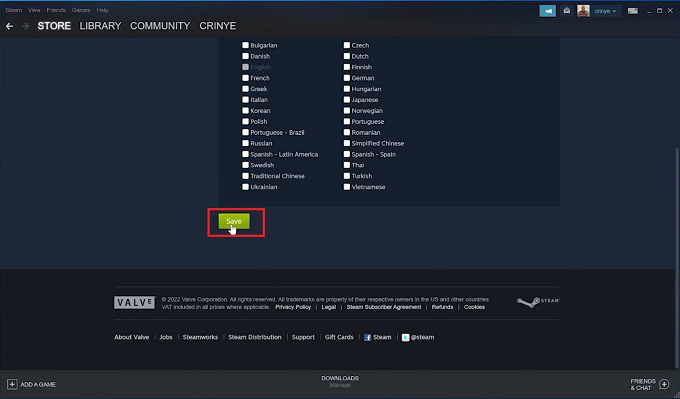Click the green Save button
This screenshot has height=399, width=680.
click(x=234, y=221)
